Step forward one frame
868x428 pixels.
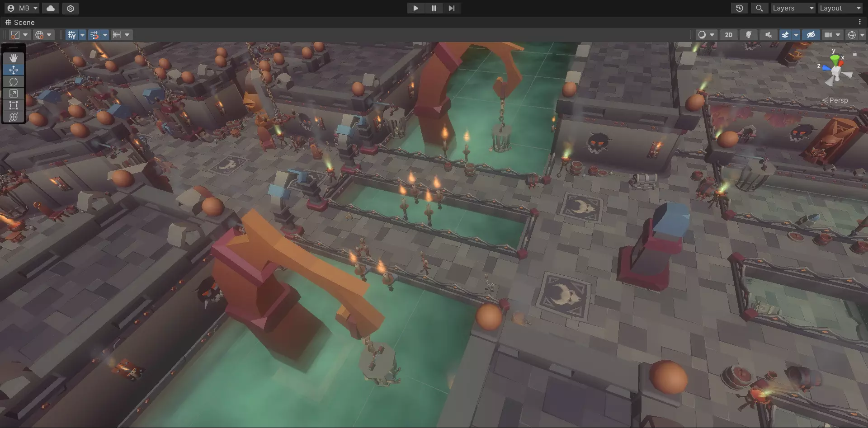click(x=451, y=8)
